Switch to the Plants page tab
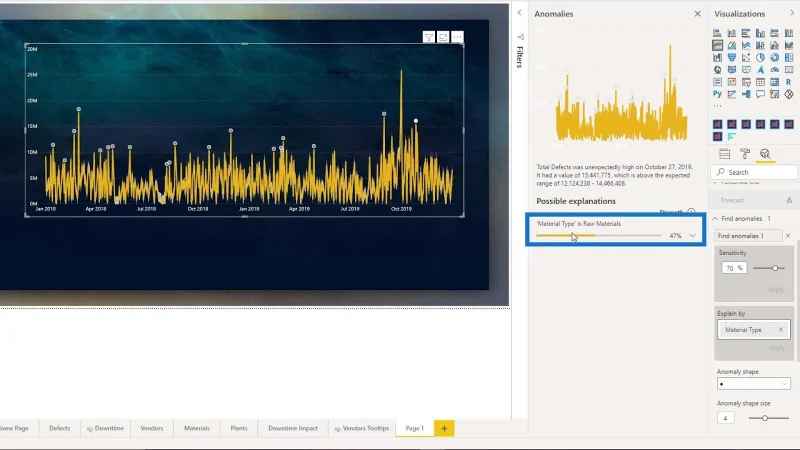 tap(239, 428)
